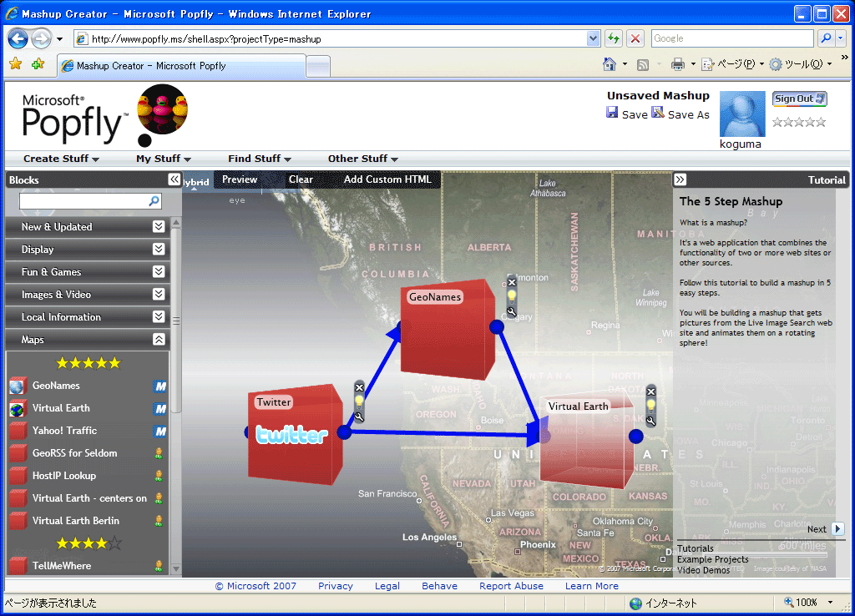Open GeoNames block settings wrench icon
This screenshot has width=855, height=616.
[512, 312]
